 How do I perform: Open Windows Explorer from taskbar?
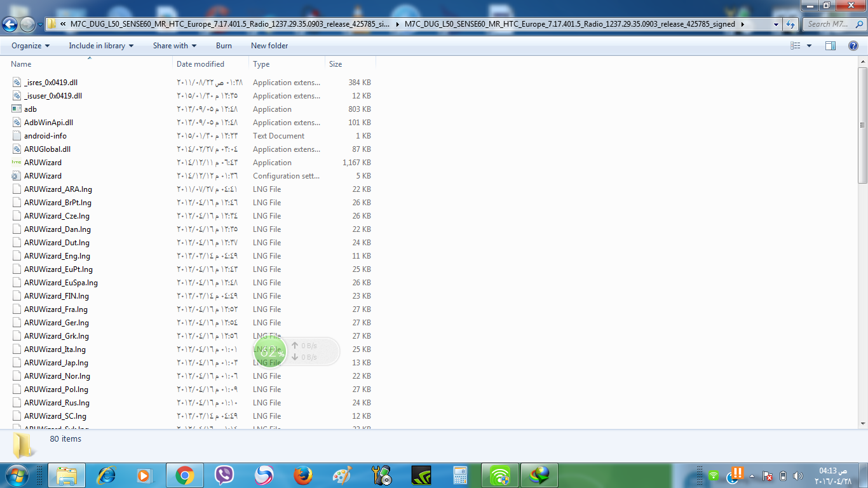67,475
